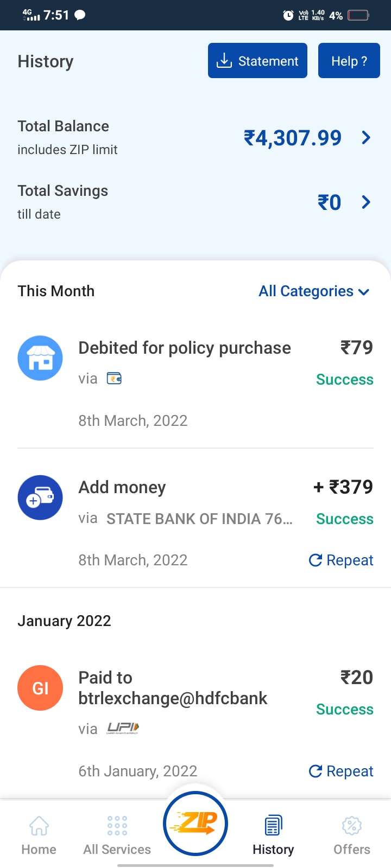Repeat the btrlexchange payment
The image size is (391, 868).
point(341,771)
